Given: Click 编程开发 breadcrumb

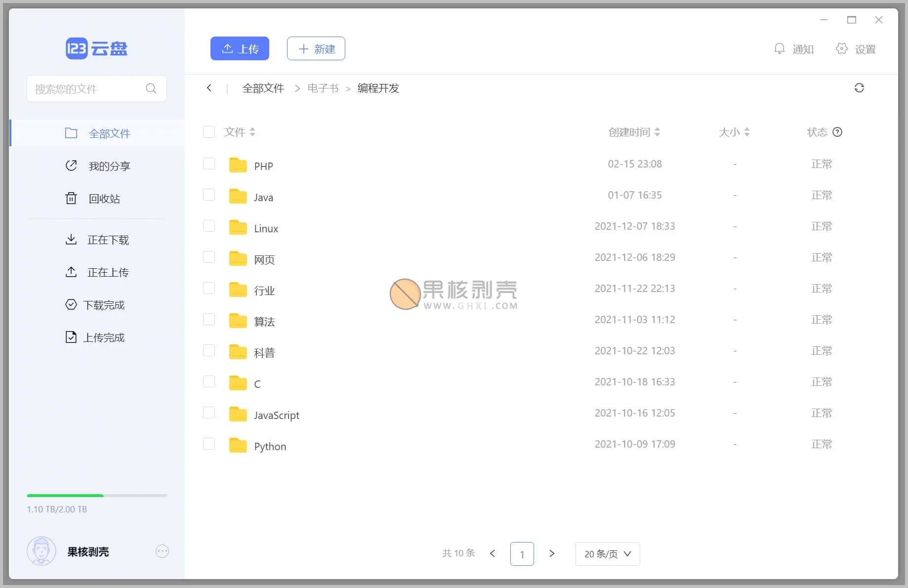Looking at the screenshot, I should coord(378,88).
